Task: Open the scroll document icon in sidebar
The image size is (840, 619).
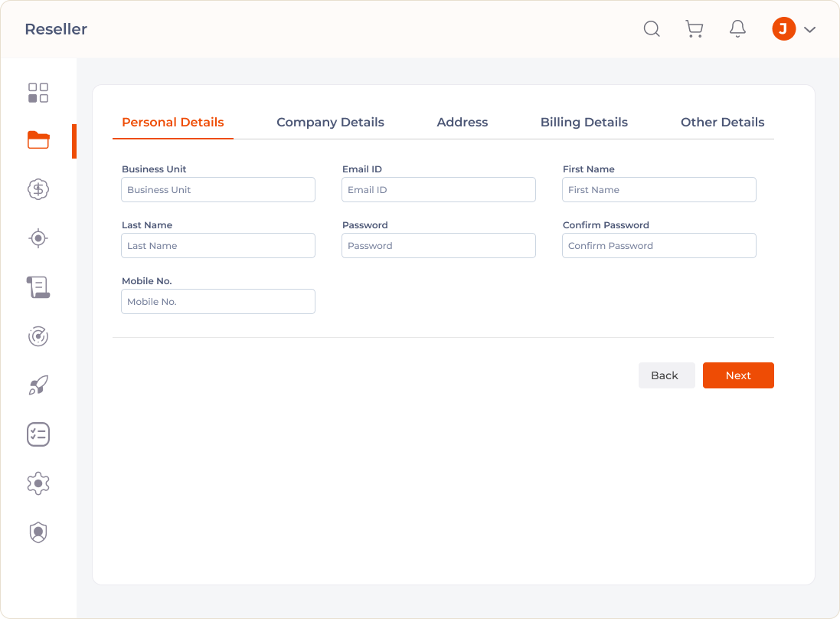Action: (38, 287)
